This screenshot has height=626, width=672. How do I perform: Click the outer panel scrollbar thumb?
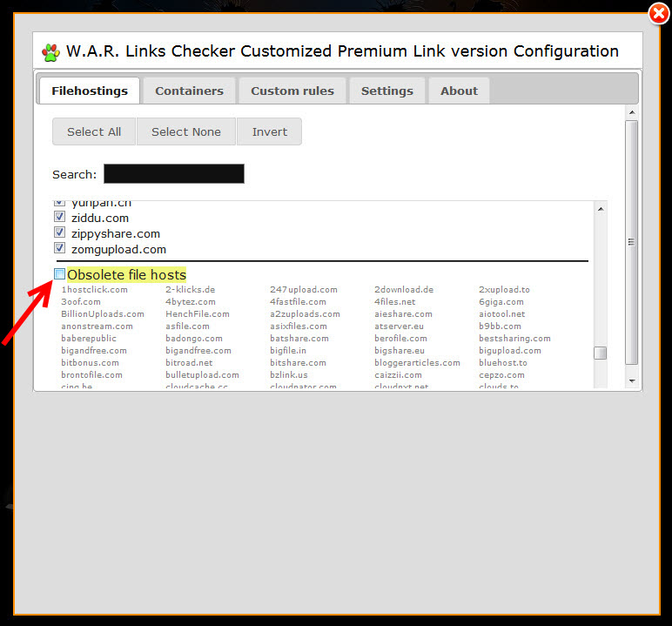pos(632,242)
